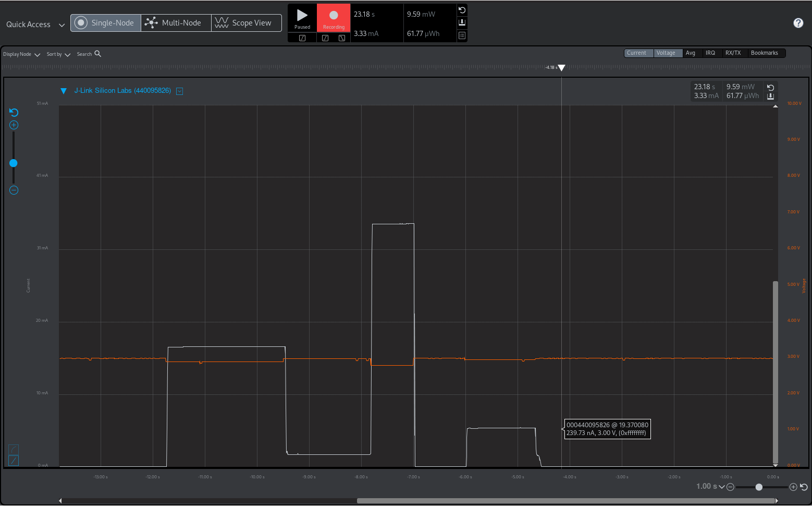Image resolution: width=812 pixels, height=506 pixels.
Task: Click the vertical zoom-out minus icon
Action: tap(14, 190)
